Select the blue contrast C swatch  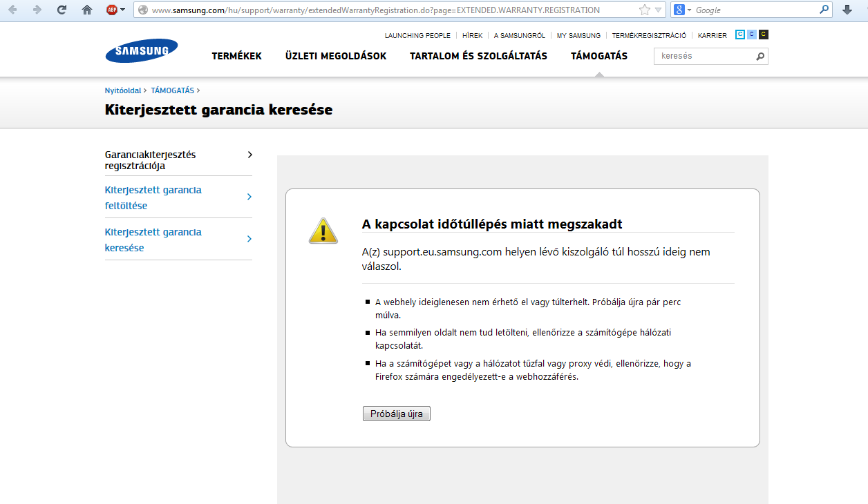point(752,35)
